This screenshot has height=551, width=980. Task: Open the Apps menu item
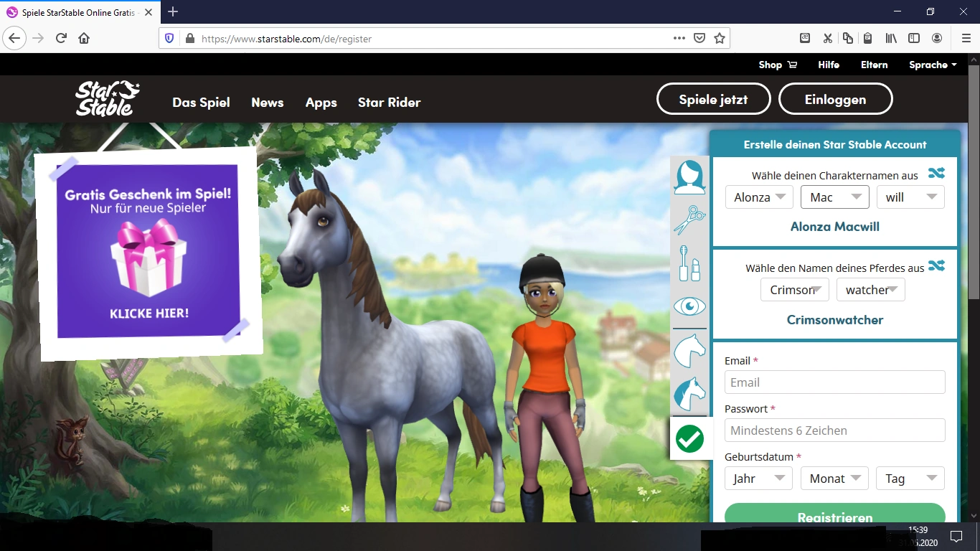(321, 103)
